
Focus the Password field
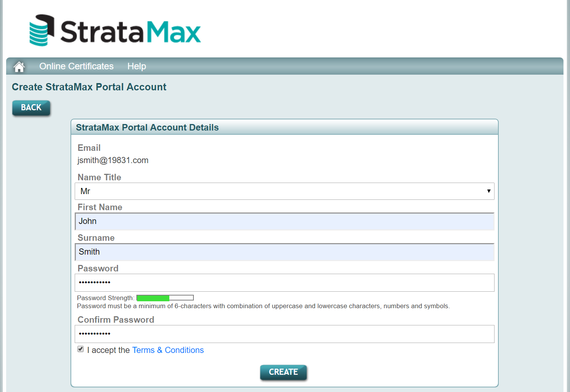[285, 283]
